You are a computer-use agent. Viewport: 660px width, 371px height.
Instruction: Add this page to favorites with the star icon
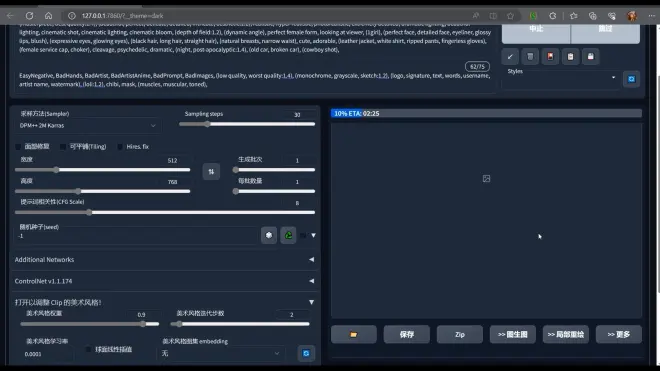[510, 16]
